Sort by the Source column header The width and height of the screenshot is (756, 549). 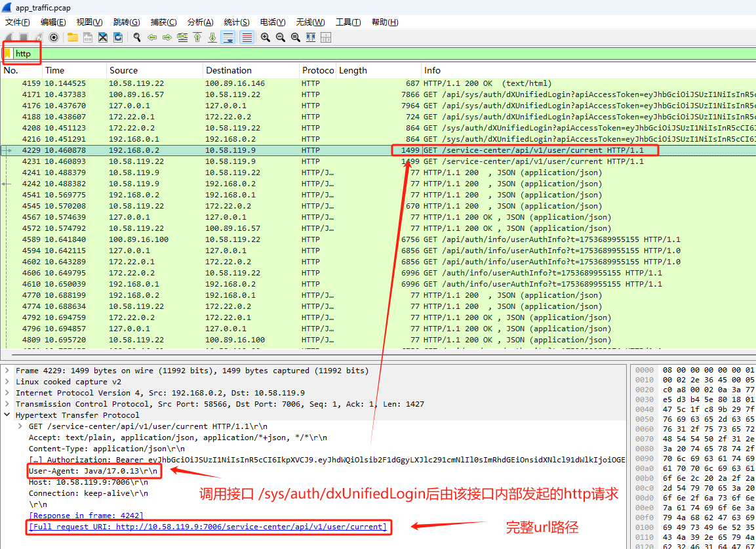[155, 70]
